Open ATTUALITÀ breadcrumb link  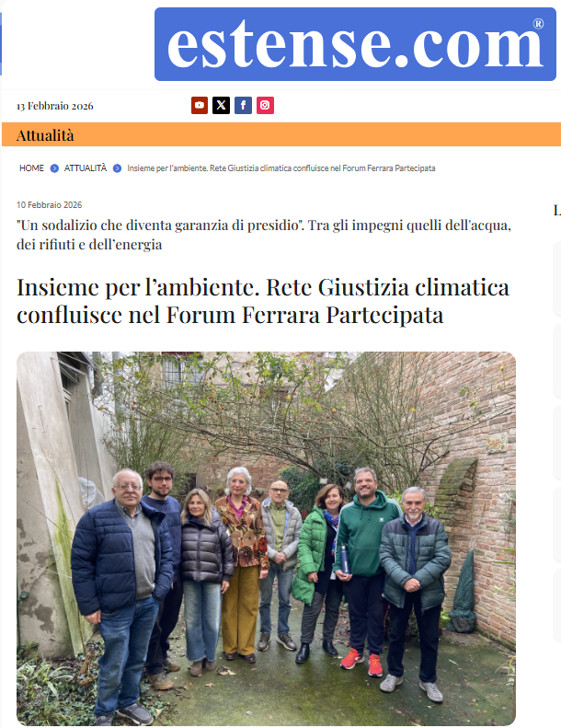(x=86, y=168)
